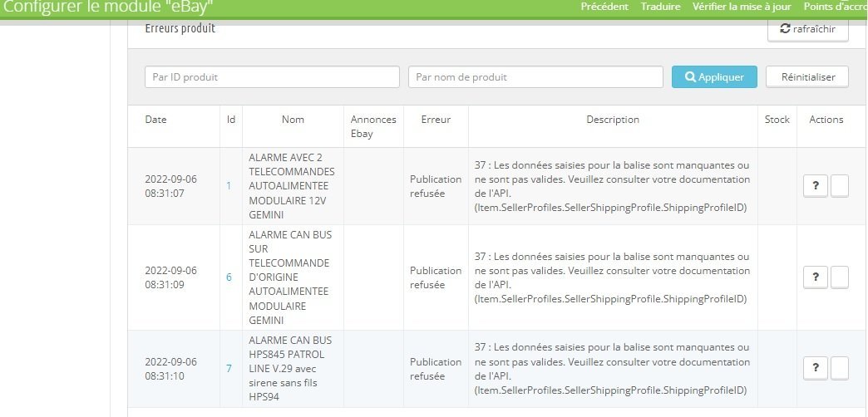
Task: Click the rafraîchir refresh button
Action: tap(807, 29)
